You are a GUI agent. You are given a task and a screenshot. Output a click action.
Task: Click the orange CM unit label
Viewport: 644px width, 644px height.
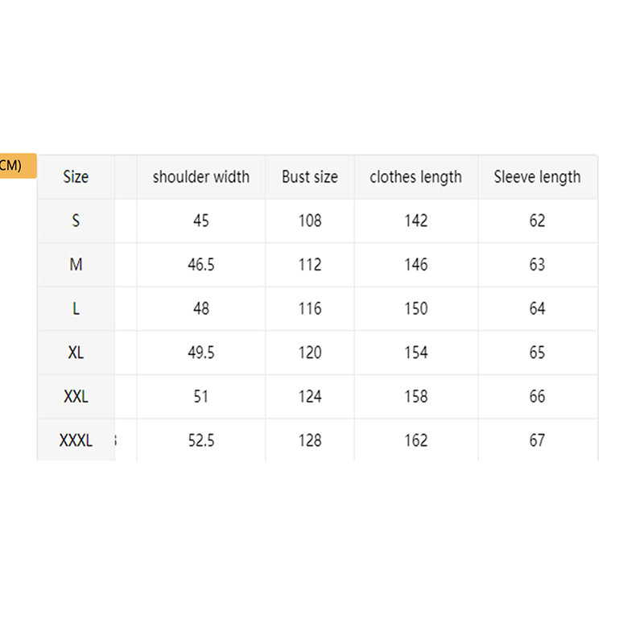(x=16, y=166)
